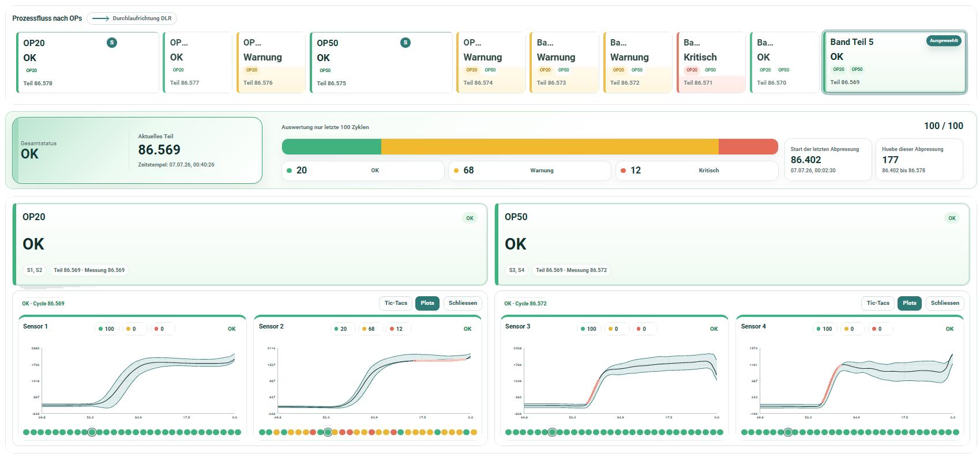Click the Durchlaufrichtung DLR arrow icon

[101, 18]
